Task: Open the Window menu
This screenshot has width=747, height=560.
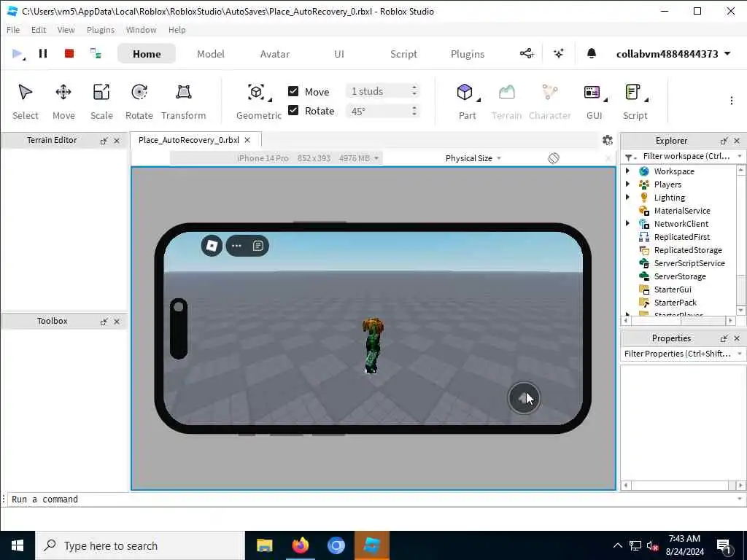Action: click(x=141, y=29)
